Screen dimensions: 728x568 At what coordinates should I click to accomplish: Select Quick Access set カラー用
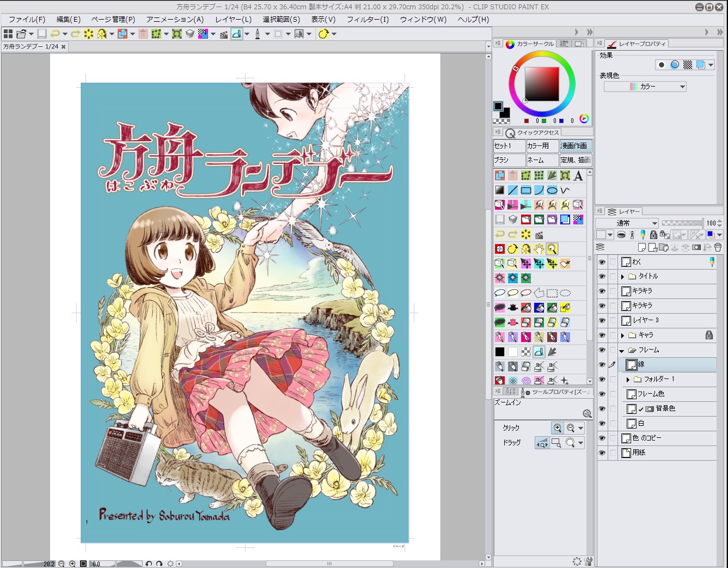542,146
